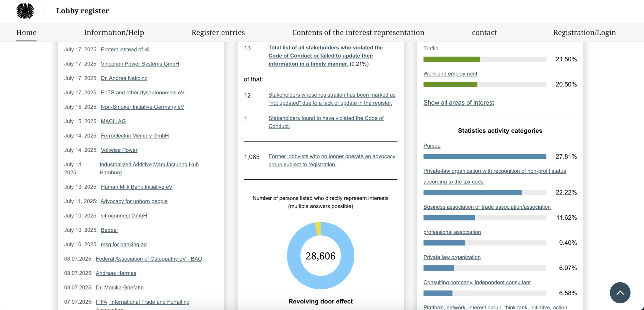Image resolution: width=644 pixels, height=310 pixels.
Task: Click the scroll-to-top arrow button
Action: click(x=620, y=293)
